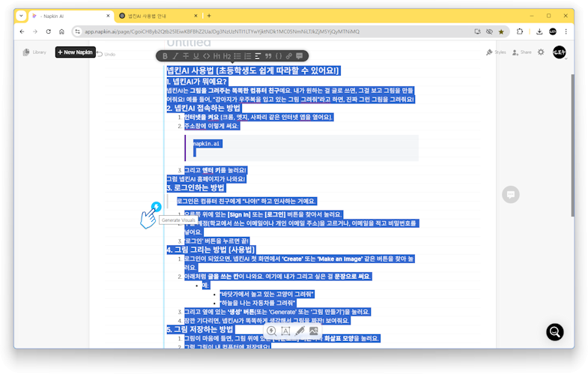This screenshot has width=588, height=374.
Task: Click the Undo button
Action: point(106,54)
